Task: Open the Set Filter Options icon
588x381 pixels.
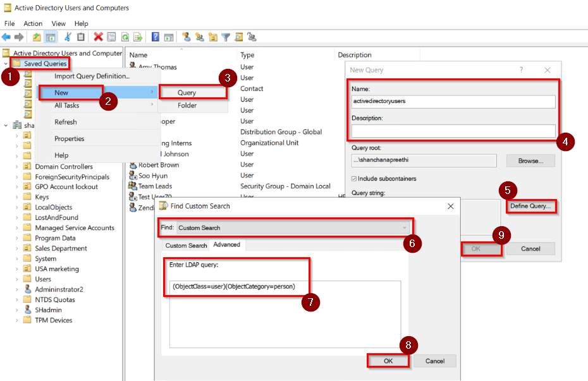Action: pos(226,37)
